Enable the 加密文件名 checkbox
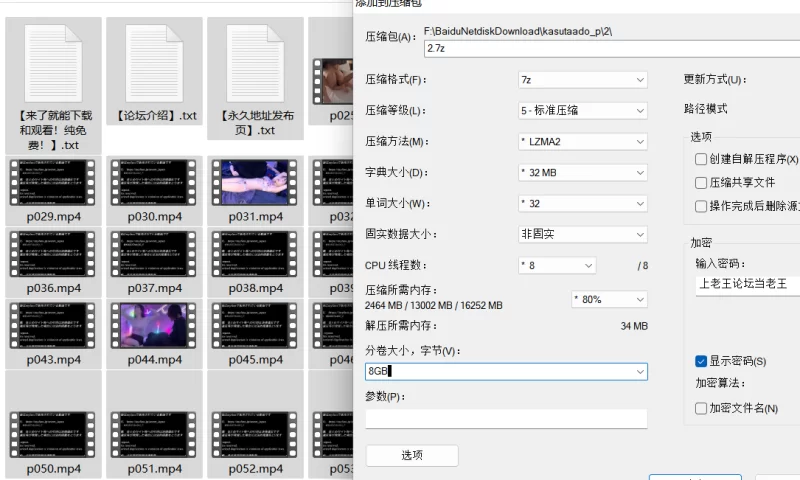Viewport: 800px width, 480px height. 701,408
